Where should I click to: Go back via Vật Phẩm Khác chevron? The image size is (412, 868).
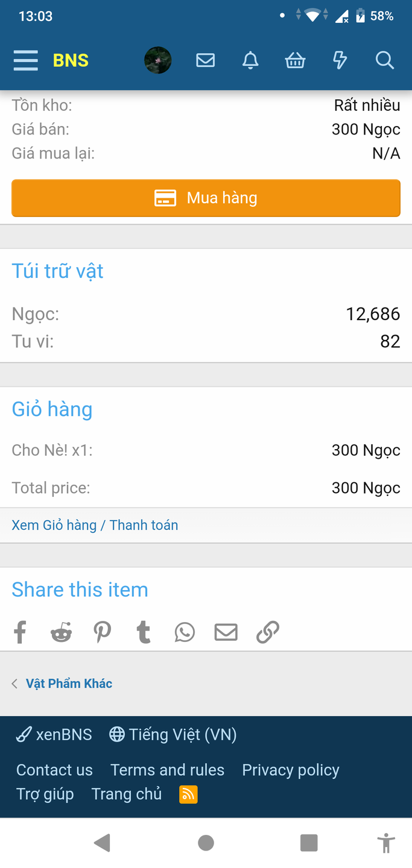pos(13,683)
